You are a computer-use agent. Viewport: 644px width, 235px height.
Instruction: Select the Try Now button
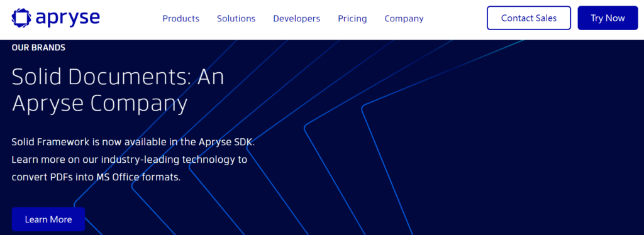[608, 18]
